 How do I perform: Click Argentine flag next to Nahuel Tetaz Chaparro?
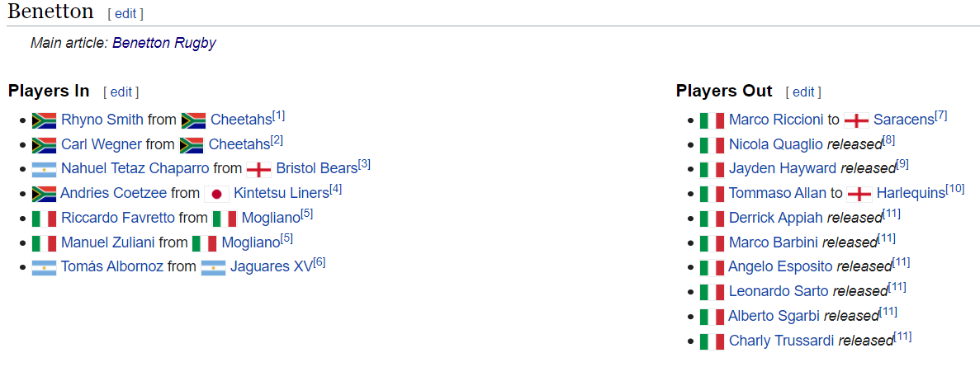44,169
